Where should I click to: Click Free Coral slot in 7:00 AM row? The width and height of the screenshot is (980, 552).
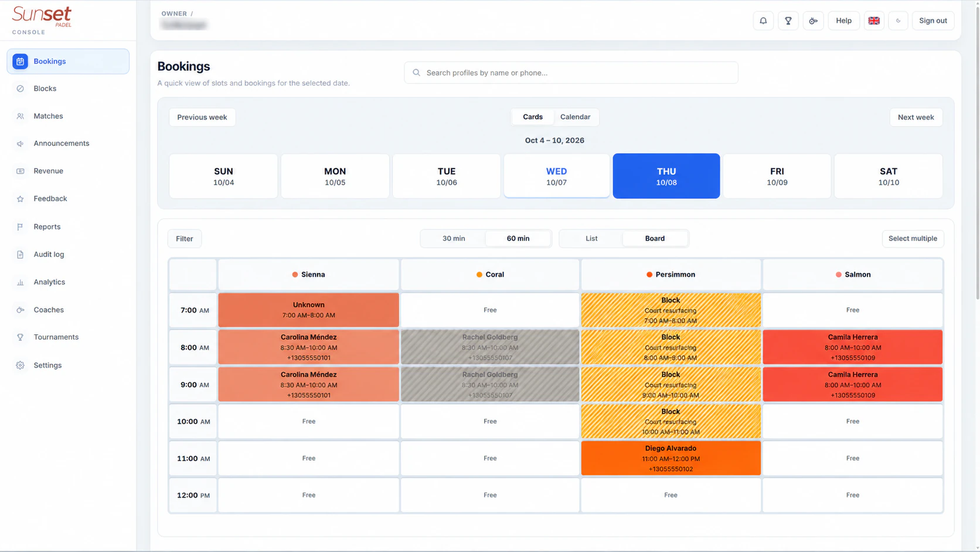[490, 310]
